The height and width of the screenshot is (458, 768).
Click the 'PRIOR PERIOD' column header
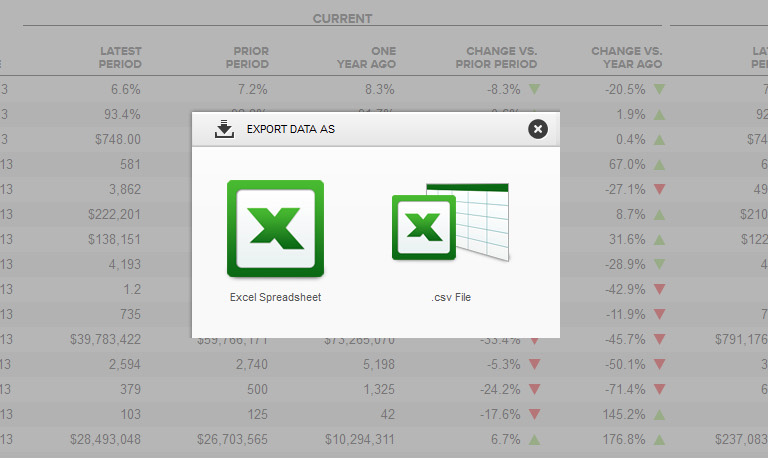pyautogui.click(x=247, y=57)
